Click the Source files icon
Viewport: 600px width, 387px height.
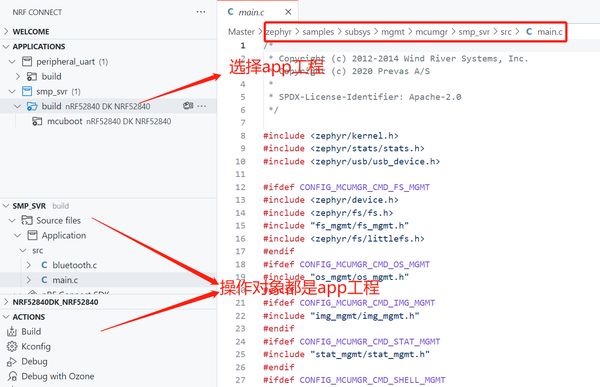[27, 220]
